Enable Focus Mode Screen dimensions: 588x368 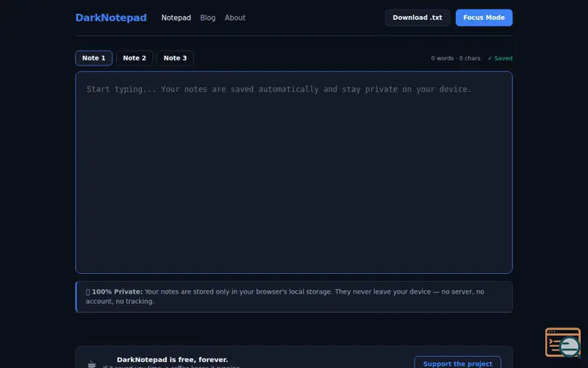[484, 18]
